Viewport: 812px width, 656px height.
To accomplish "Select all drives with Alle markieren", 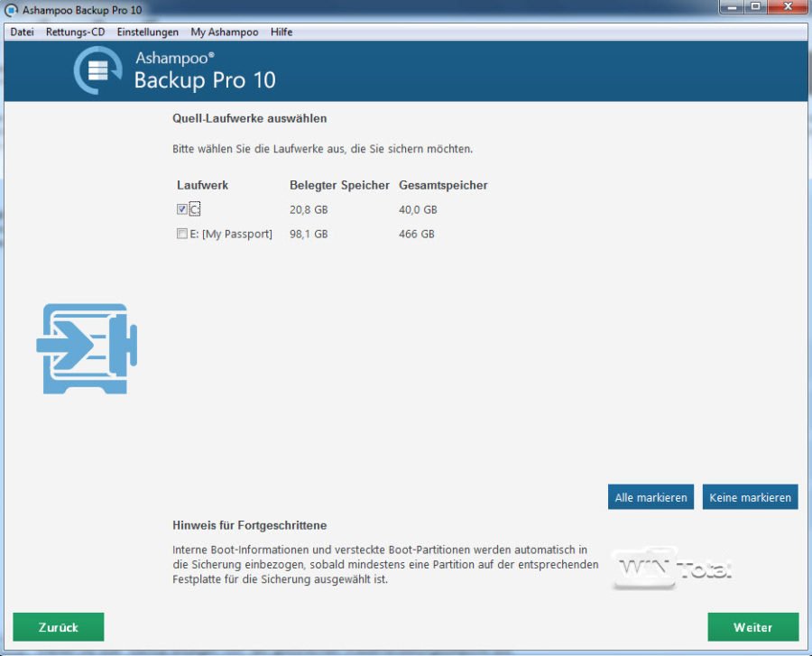I will click(x=651, y=496).
